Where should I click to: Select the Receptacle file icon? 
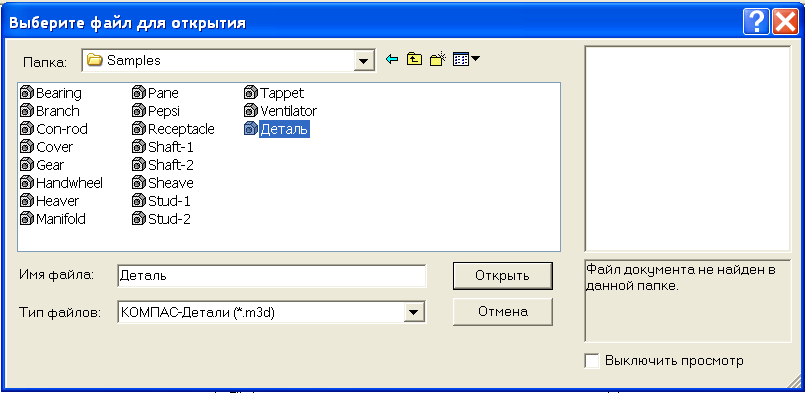139,129
